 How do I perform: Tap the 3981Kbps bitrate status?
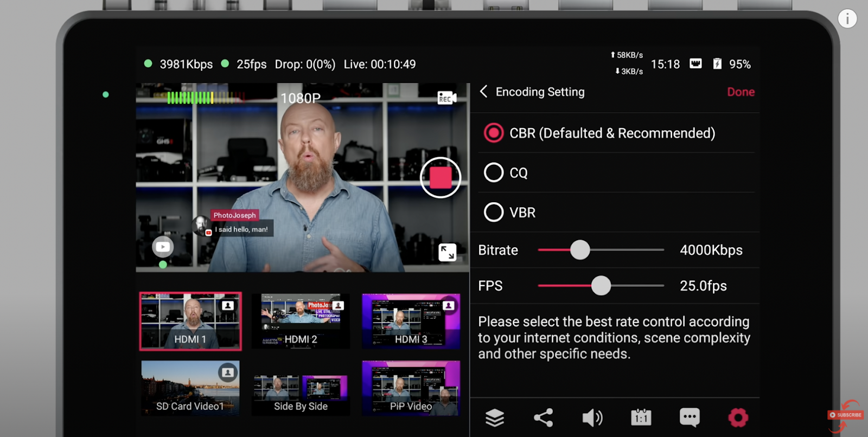[x=186, y=65]
